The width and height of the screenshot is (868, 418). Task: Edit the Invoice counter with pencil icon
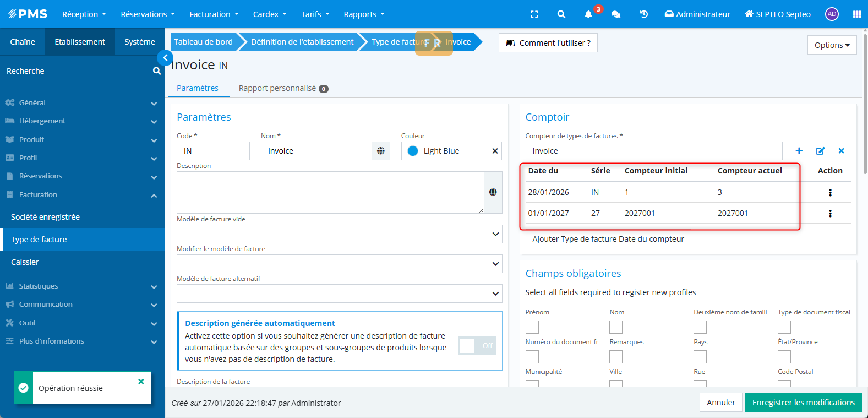point(820,151)
